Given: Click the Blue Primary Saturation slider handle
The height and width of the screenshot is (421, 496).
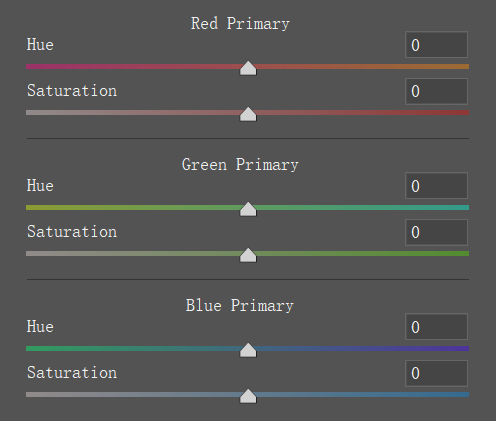Looking at the screenshot, I should (x=248, y=396).
